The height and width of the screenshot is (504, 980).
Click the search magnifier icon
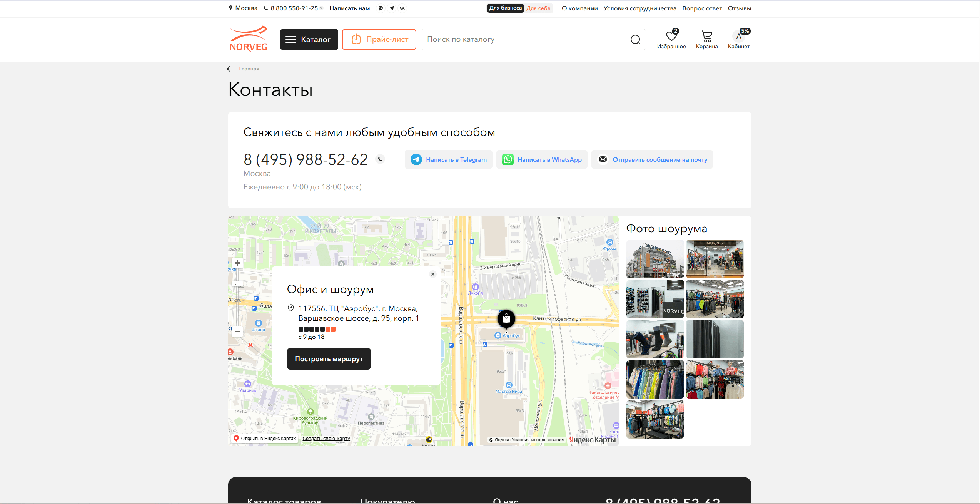click(635, 39)
